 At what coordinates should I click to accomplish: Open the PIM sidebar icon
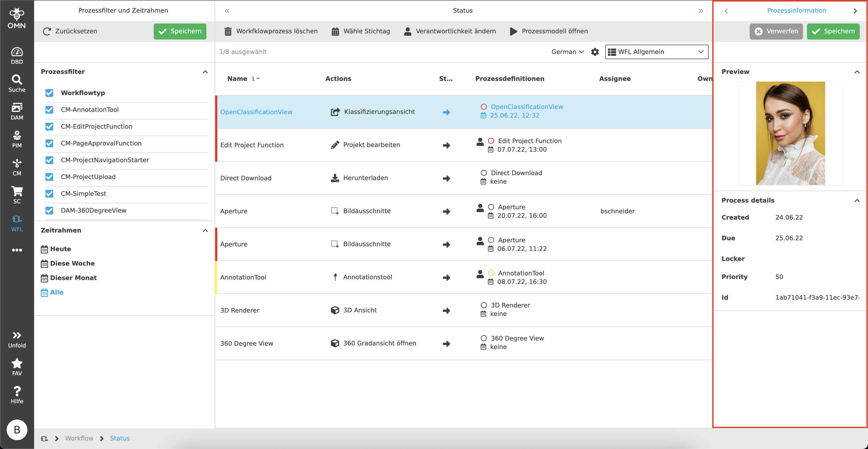pos(17,139)
